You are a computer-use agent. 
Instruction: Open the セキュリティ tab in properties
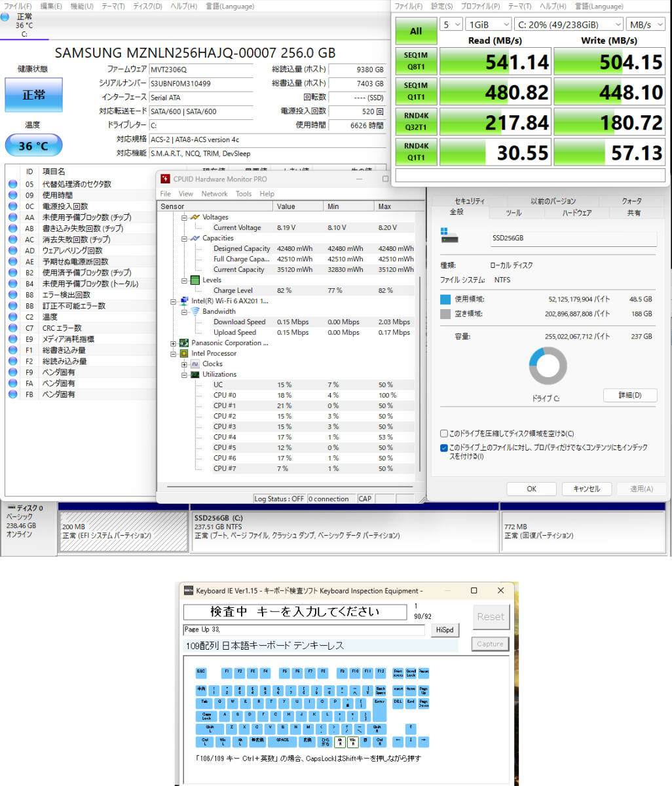(470, 201)
